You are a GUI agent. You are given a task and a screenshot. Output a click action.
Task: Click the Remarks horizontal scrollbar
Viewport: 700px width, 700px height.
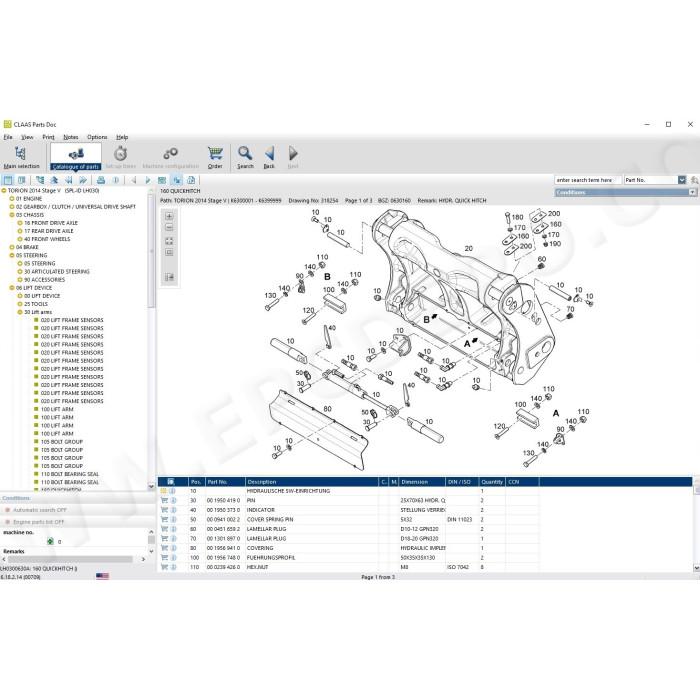click(x=71, y=559)
